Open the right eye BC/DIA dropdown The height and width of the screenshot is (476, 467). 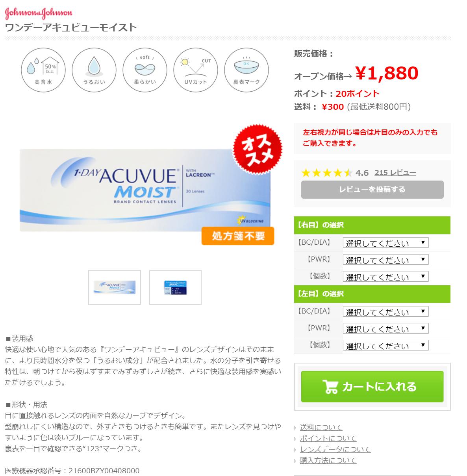point(385,243)
